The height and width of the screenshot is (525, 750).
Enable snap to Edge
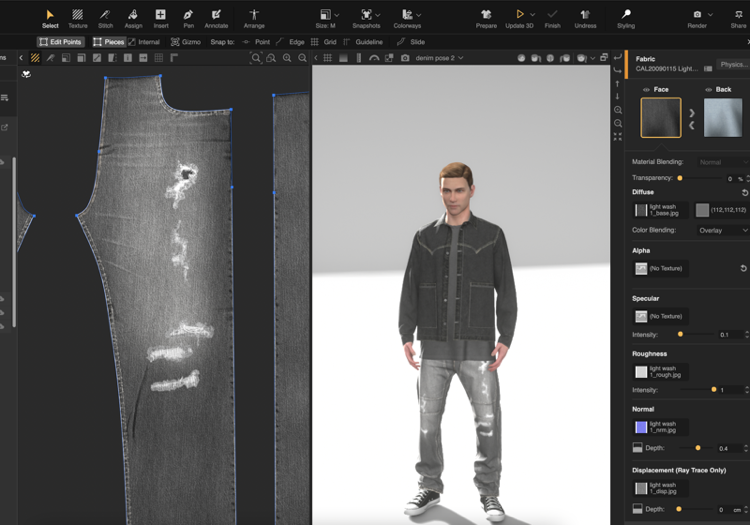coord(290,42)
